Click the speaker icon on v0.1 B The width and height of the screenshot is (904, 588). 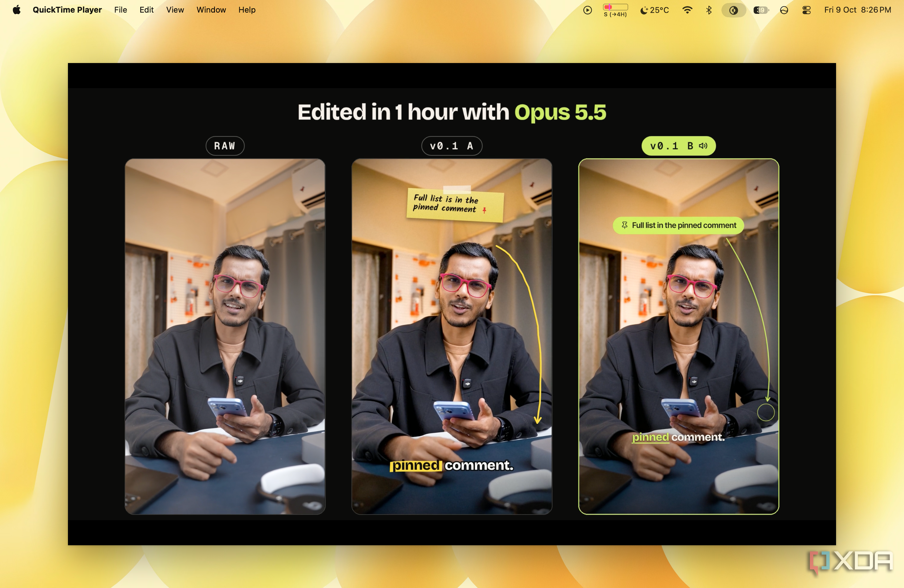(703, 146)
